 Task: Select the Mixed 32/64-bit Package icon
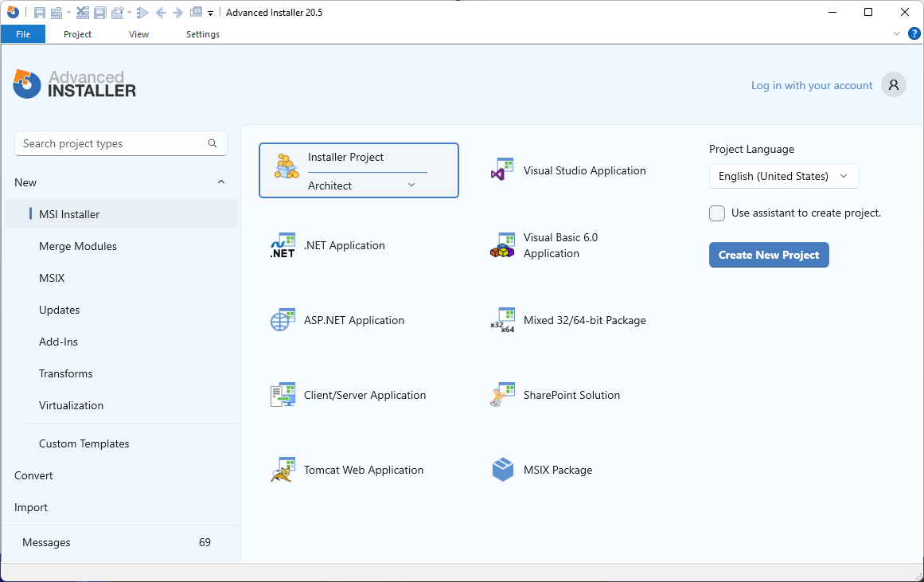502,320
